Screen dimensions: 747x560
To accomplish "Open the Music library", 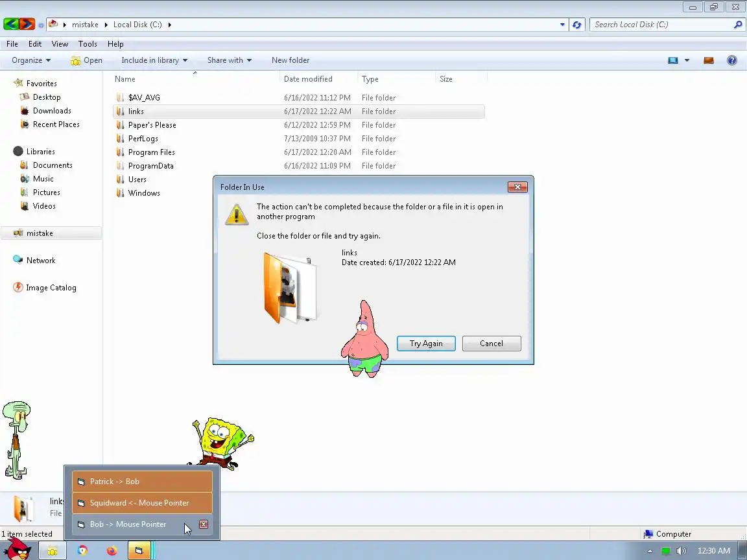I will click(43, 179).
